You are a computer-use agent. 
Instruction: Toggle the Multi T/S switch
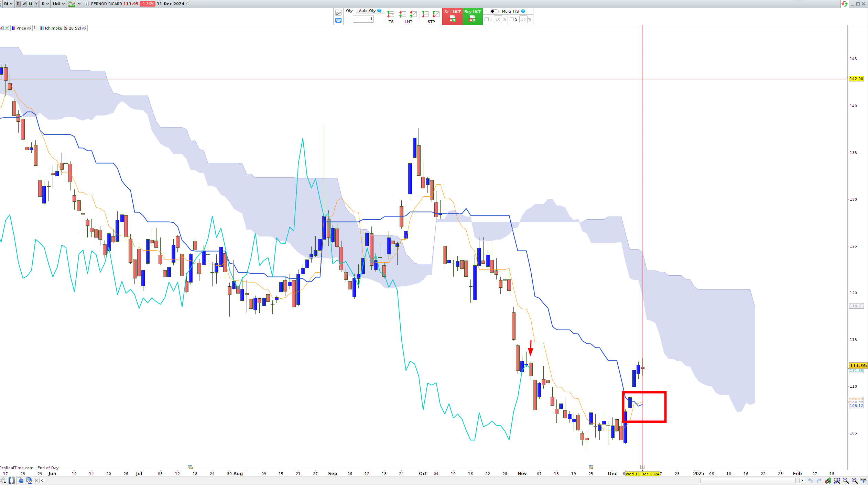pos(494,11)
